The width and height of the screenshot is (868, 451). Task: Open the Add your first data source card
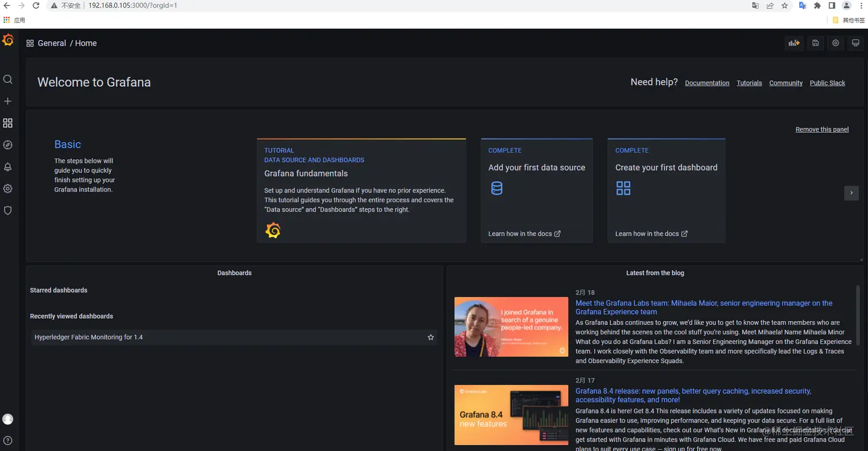pos(537,191)
